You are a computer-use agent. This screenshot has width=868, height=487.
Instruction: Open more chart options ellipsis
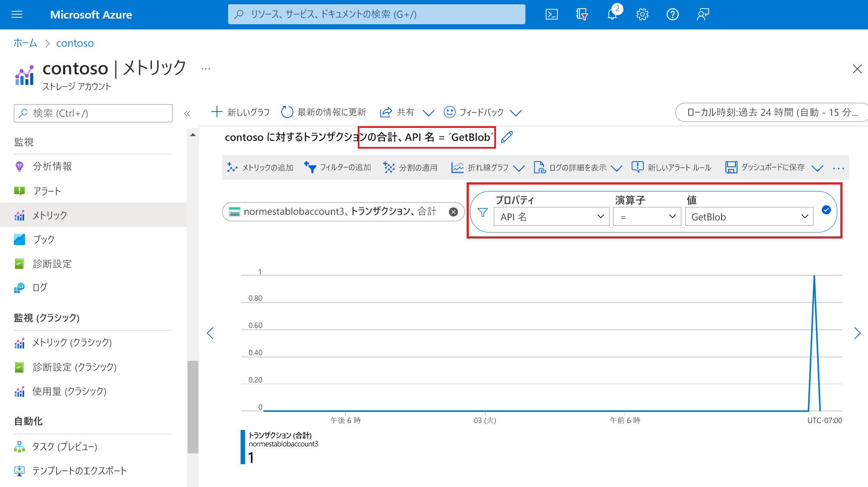coord(838,168)
